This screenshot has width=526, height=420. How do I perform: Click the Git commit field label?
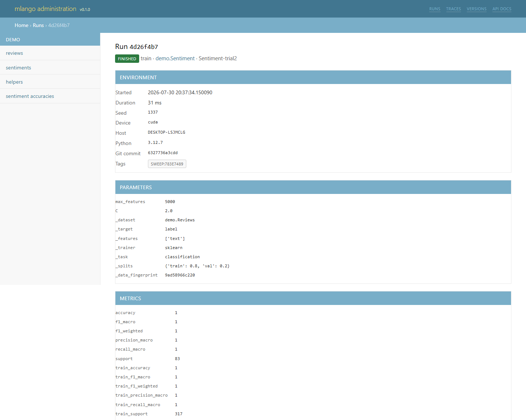point(128,153)
